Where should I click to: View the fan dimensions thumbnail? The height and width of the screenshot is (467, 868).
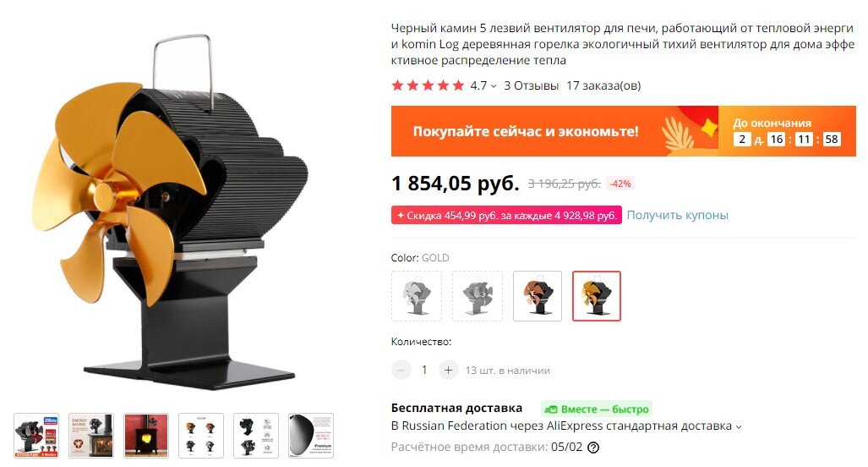256,436
